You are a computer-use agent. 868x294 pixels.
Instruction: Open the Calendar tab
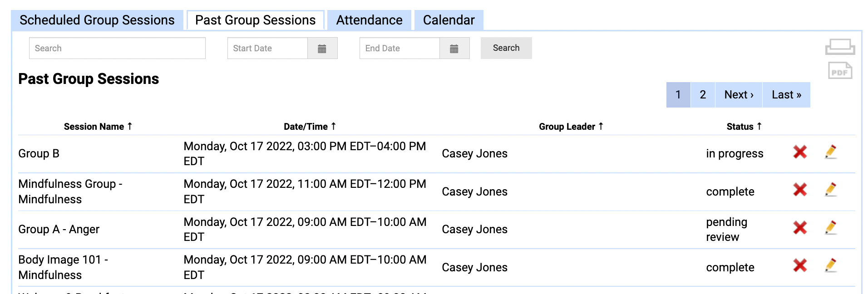[x=449, y=20]
